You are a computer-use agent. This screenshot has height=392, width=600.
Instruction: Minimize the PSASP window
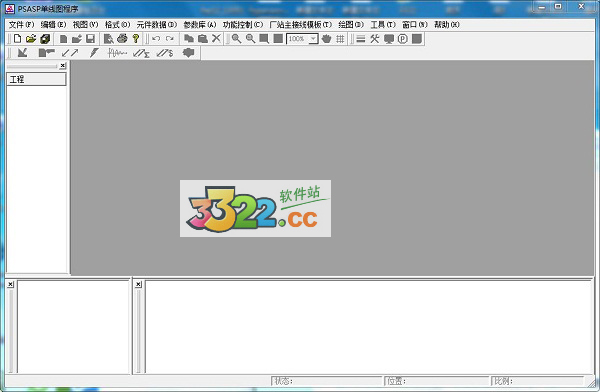coord(542,7)
